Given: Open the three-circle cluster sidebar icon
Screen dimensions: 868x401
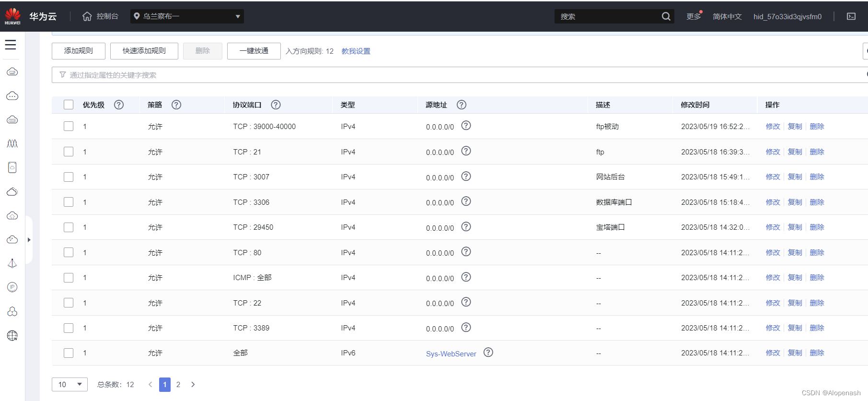Looking at the screenshot, I should click(12, 311).
